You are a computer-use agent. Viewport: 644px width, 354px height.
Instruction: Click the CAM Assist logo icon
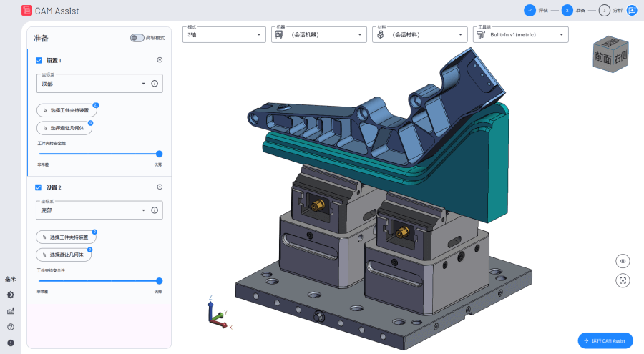click(x=26, y=11)
